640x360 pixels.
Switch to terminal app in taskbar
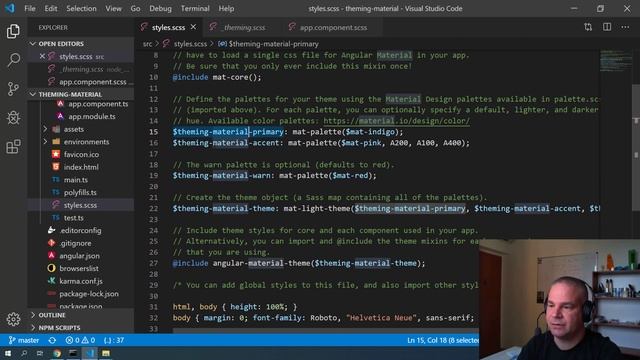click(73, 353)
